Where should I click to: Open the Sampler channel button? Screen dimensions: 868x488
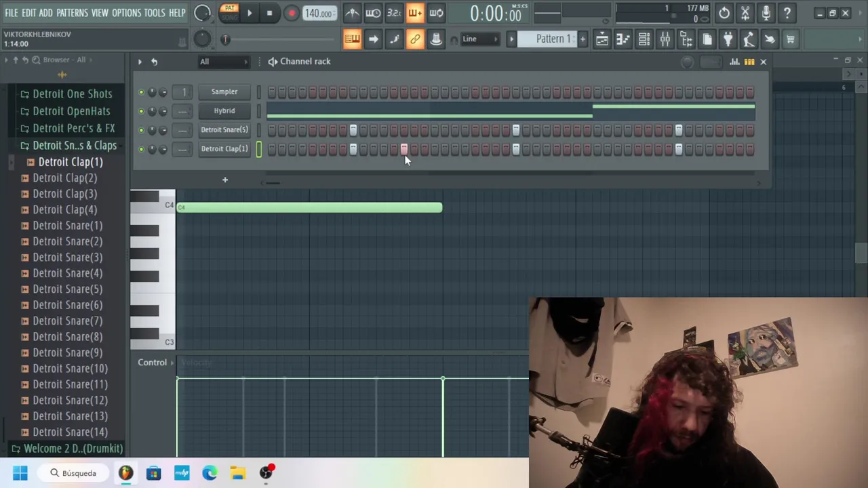(x=224, y=92)
